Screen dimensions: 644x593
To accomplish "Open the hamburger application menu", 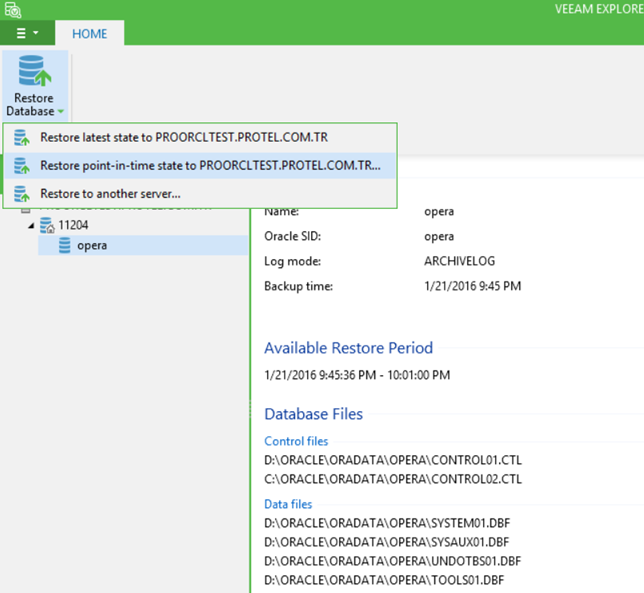I will point(27,33).
